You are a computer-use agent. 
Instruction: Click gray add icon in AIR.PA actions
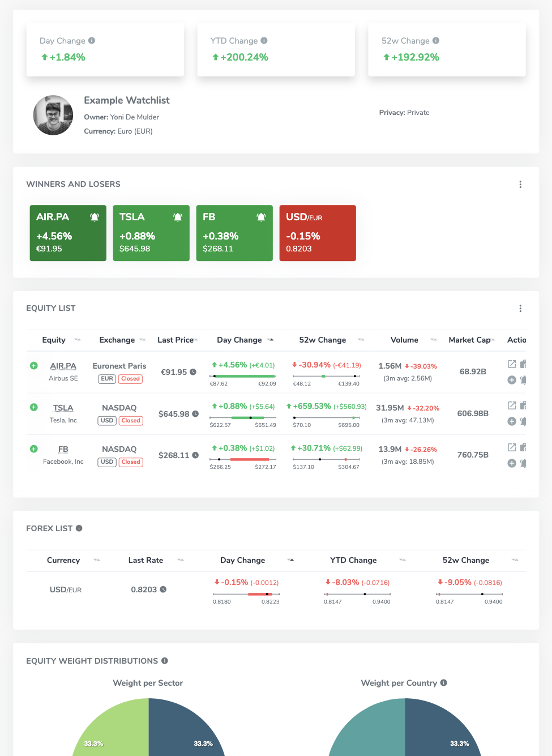(512, 380)
